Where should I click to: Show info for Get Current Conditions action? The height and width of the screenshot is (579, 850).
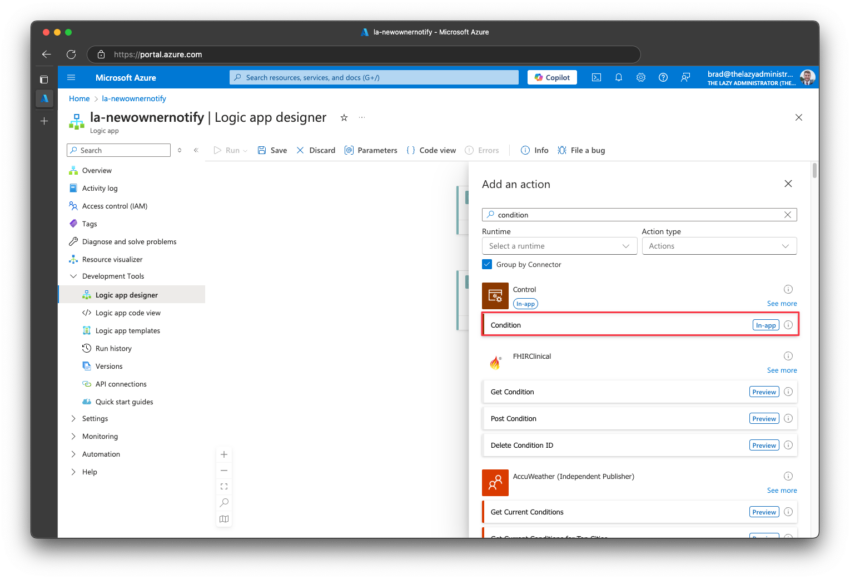(788, 511)
